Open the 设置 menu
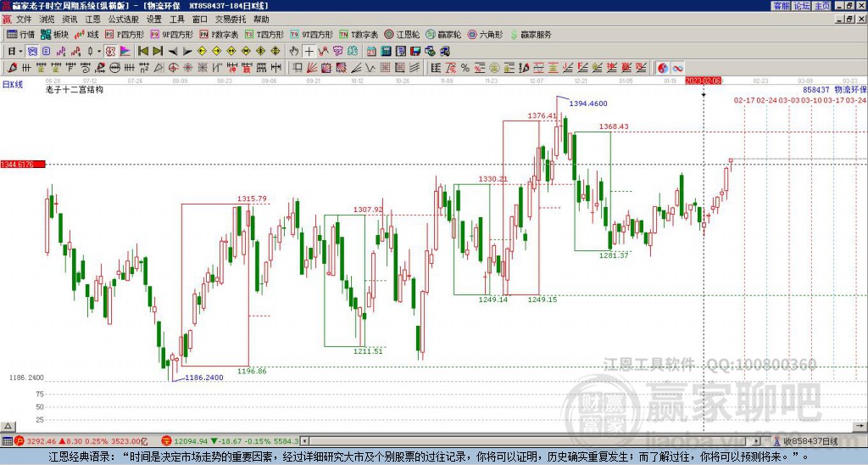 tap(154, 20)
